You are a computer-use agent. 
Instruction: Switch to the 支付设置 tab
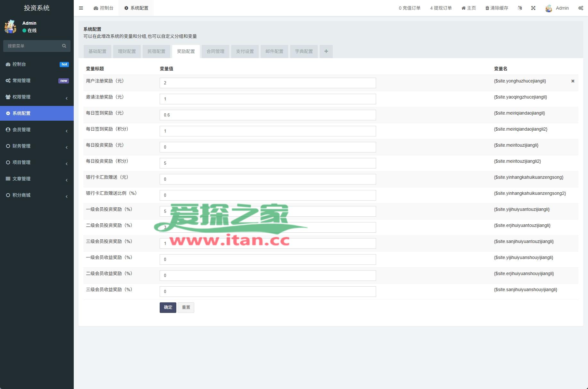click(245, 51)
